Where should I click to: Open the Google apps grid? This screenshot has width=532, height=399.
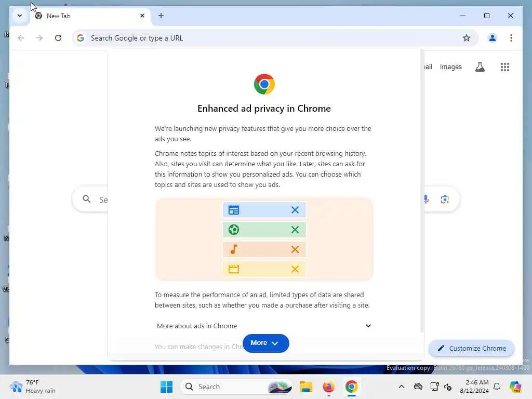click(x=505, y=67)
